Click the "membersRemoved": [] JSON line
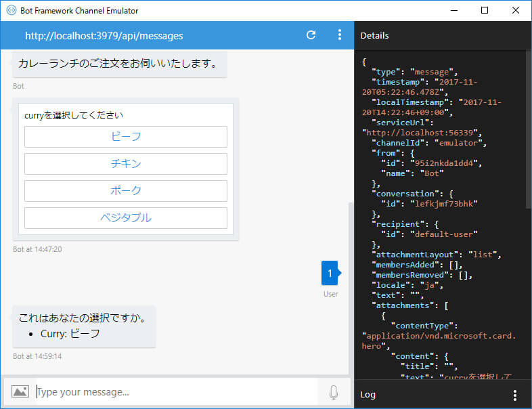 (x=422, y=276)
